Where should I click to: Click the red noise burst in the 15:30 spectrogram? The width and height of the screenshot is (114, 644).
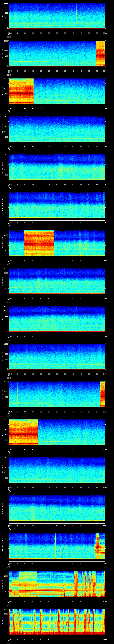[x=39, y=243]
